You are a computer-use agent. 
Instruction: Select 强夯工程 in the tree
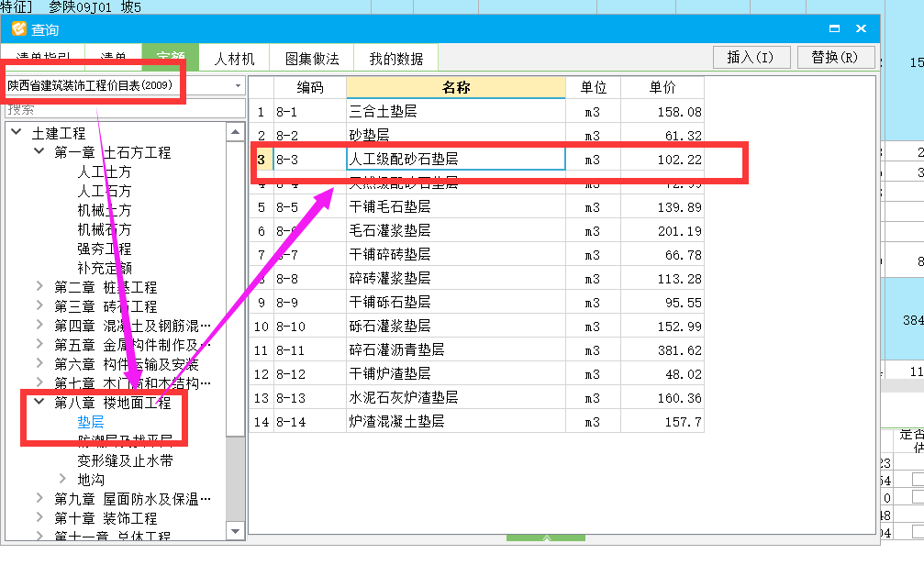(105, 249)
